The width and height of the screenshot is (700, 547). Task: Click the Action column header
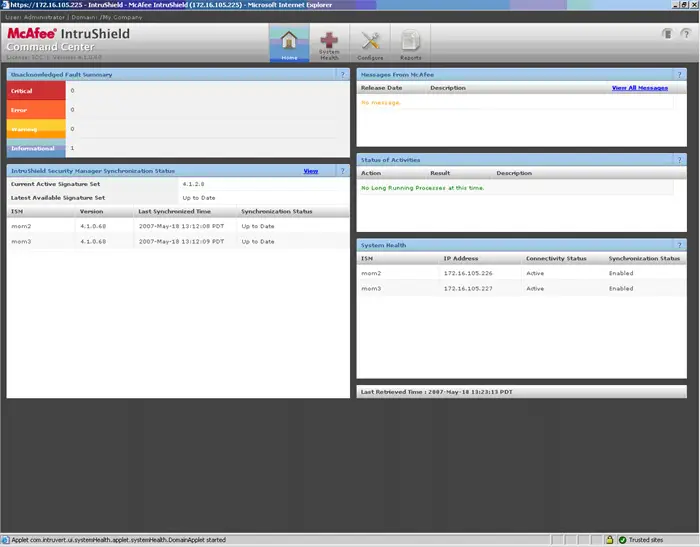tap(371, 173)
